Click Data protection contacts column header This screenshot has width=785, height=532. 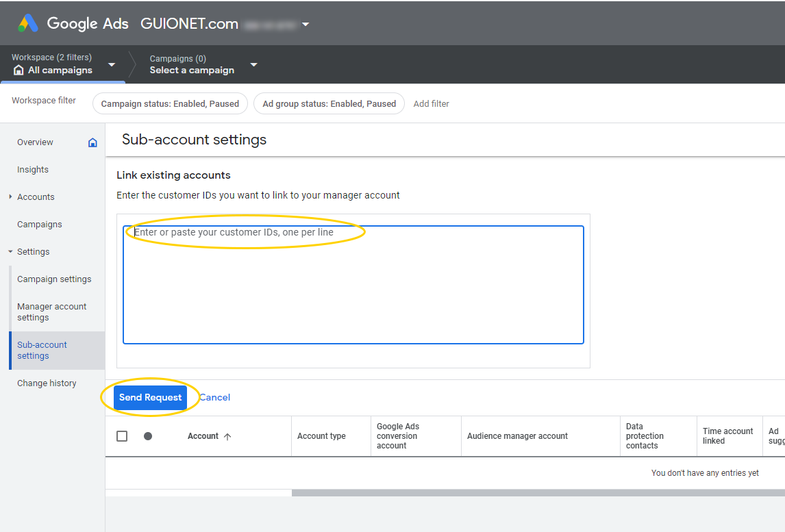click(x=645, y=436)
